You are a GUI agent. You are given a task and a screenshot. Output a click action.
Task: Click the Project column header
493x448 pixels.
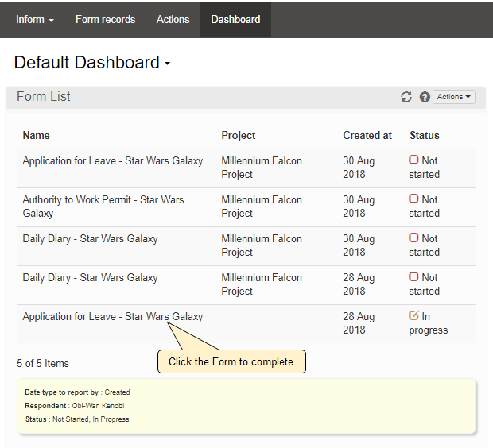coord(238,135)
